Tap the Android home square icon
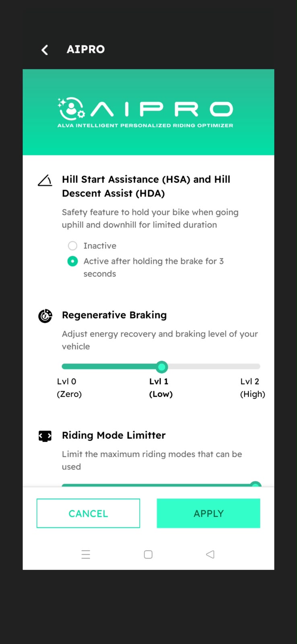This screenshot has height=644, width=297. click(148, 554)
